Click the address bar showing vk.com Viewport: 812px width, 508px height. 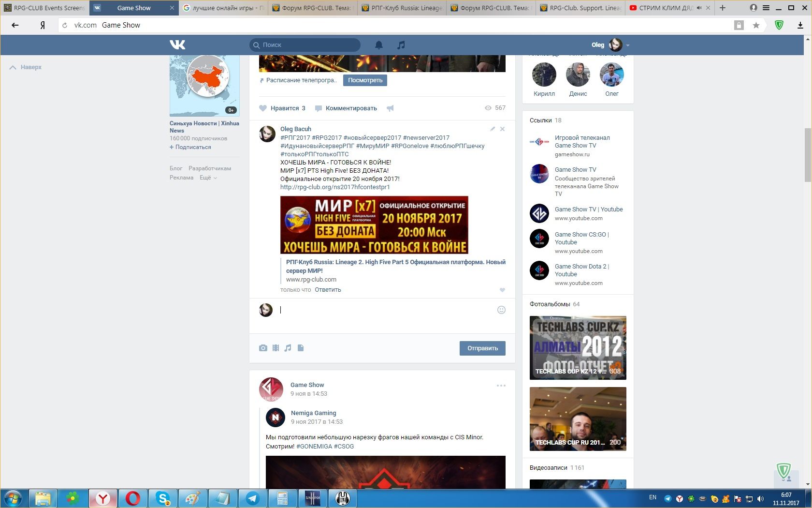[396, 25]
